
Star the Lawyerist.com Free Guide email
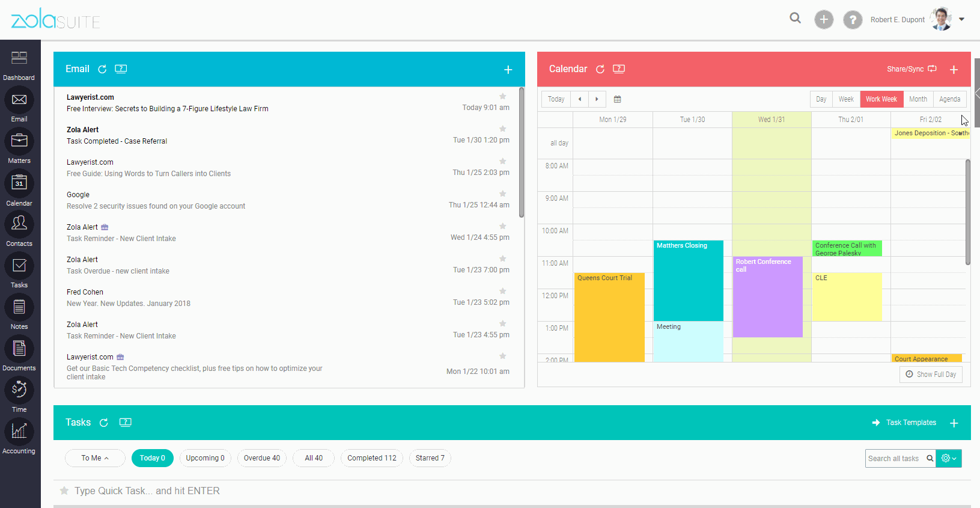[x=503, y=161]
